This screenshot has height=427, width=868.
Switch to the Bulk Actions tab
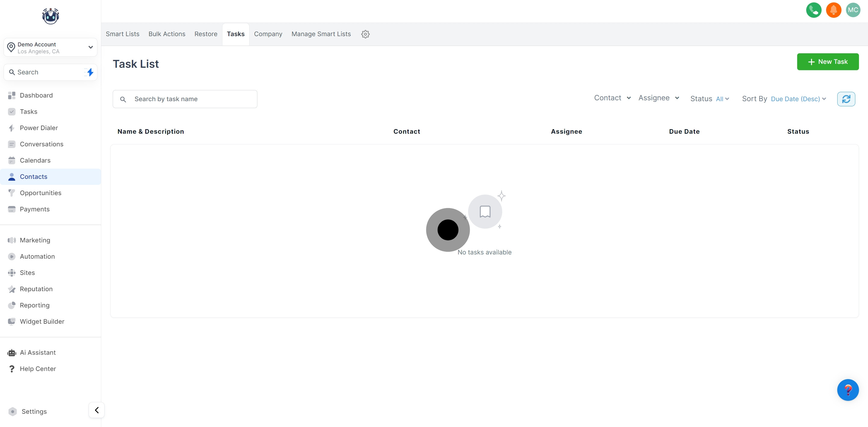click(167, 34)
